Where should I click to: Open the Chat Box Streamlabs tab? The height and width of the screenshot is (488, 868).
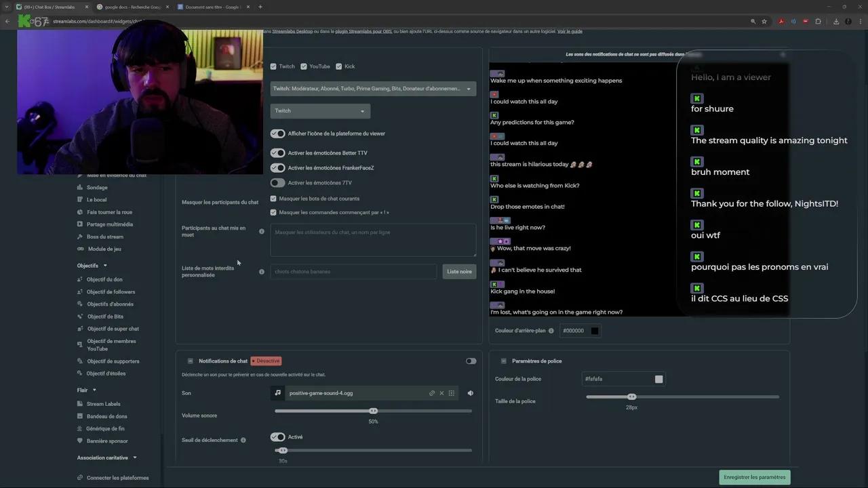click(x=51, y=7)
